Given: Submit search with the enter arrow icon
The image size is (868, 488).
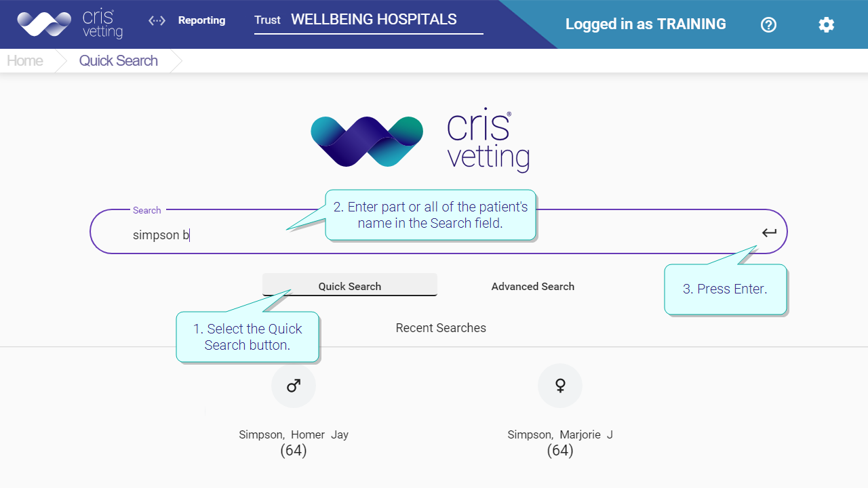Looking at the screenshot, I should [769, 232].
